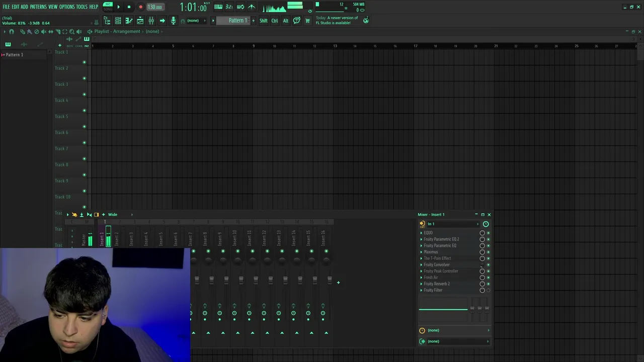Click the mixer latency clock icon
This screenshot has width=644, height=362.
pyautogui.click(x=422, y=330)
